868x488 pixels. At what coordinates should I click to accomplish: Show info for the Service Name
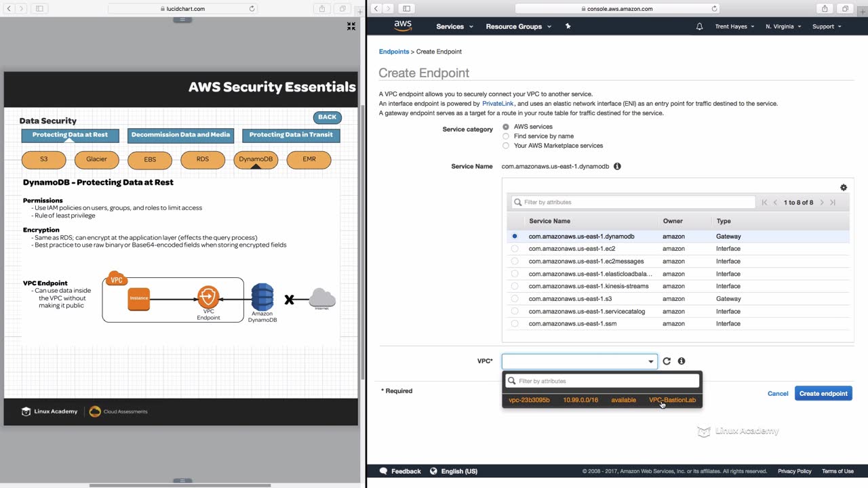coord(617,166)
